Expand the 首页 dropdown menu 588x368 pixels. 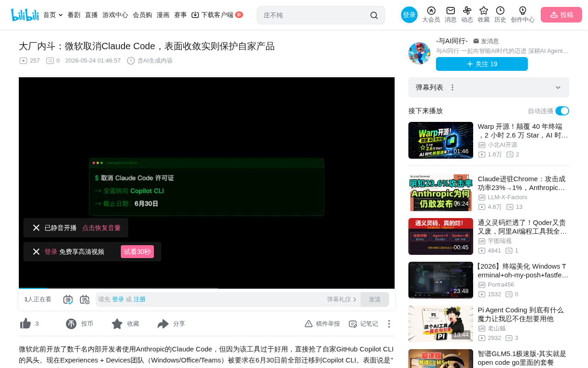tap(61, 15)
